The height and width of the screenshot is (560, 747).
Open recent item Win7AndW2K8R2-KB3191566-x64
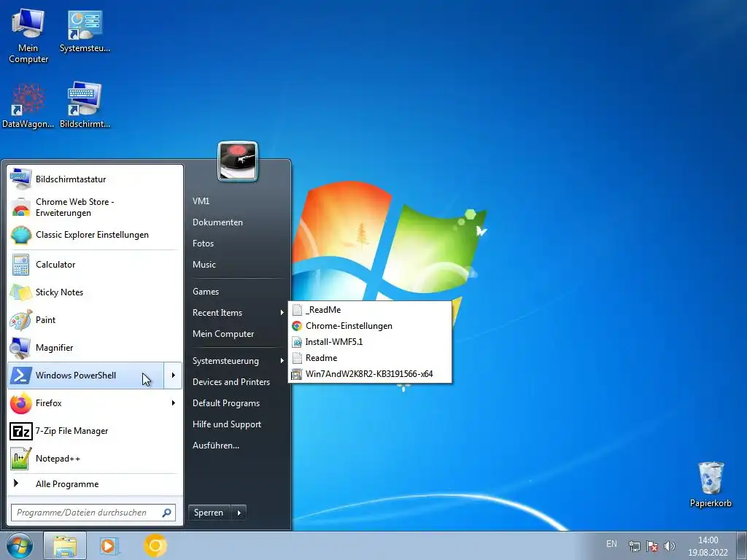(370, 374)
